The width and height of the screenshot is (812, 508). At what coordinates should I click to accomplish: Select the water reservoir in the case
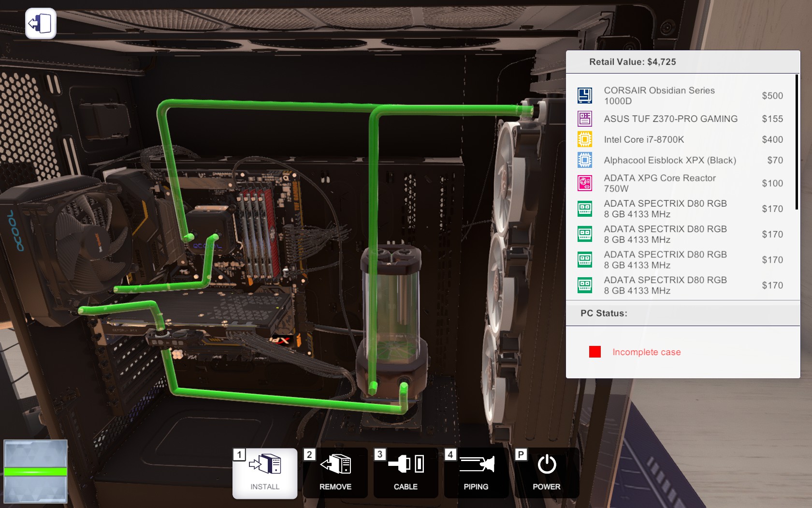391,319
